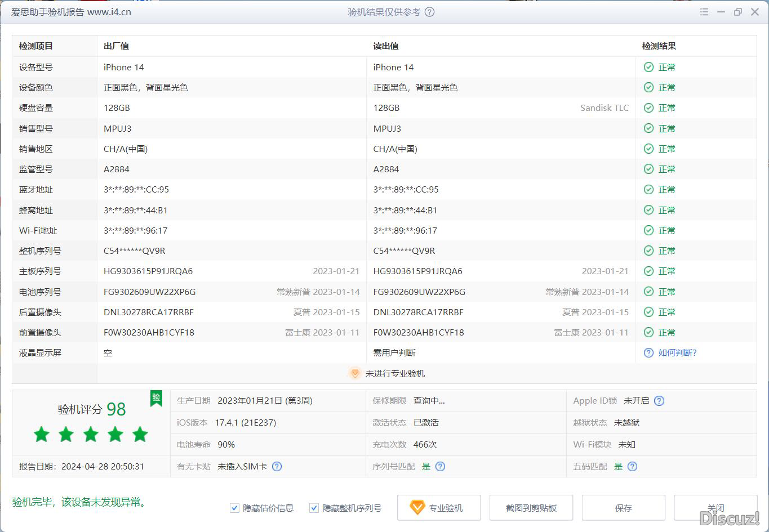This screenshot has height=532, width=769.
Task: Click green check icon in 整机序列号 row
Action: tap(648, 251)
